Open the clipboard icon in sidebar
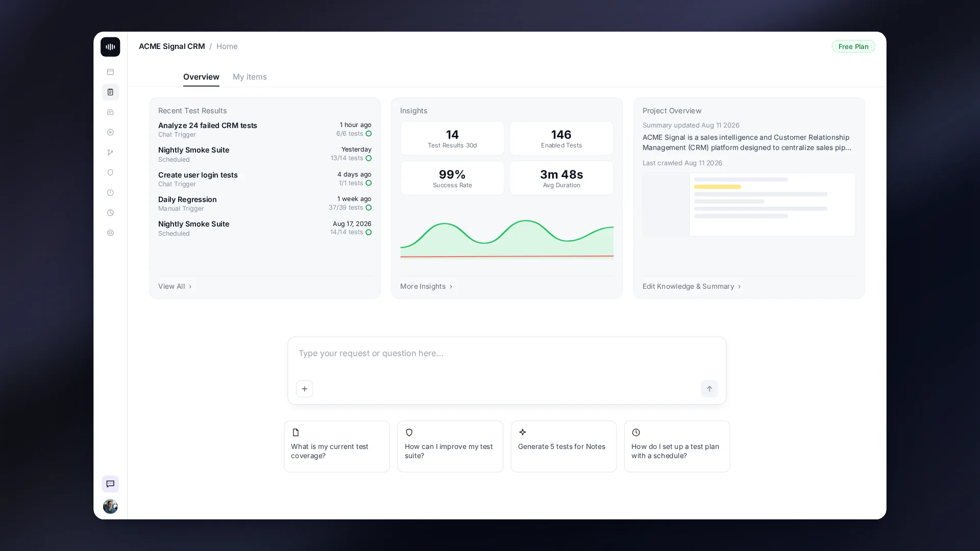The width and height of the screenshot is (980, 551). (110, 92)
